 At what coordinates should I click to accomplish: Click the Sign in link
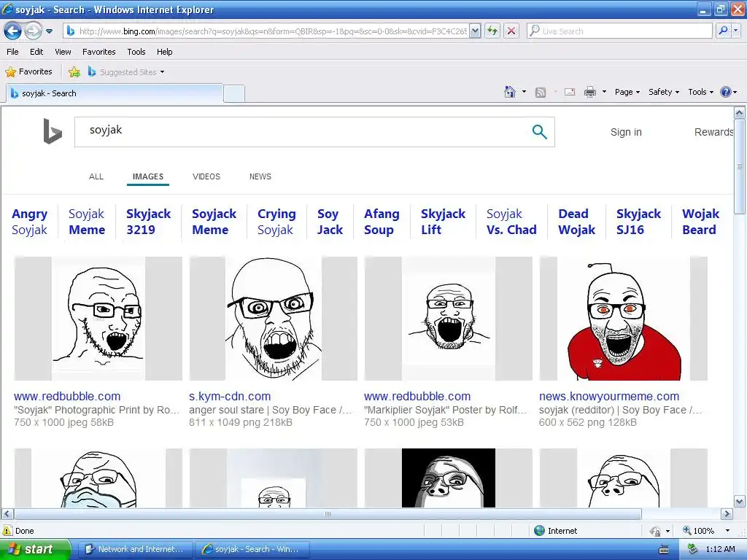coord(626,132)
